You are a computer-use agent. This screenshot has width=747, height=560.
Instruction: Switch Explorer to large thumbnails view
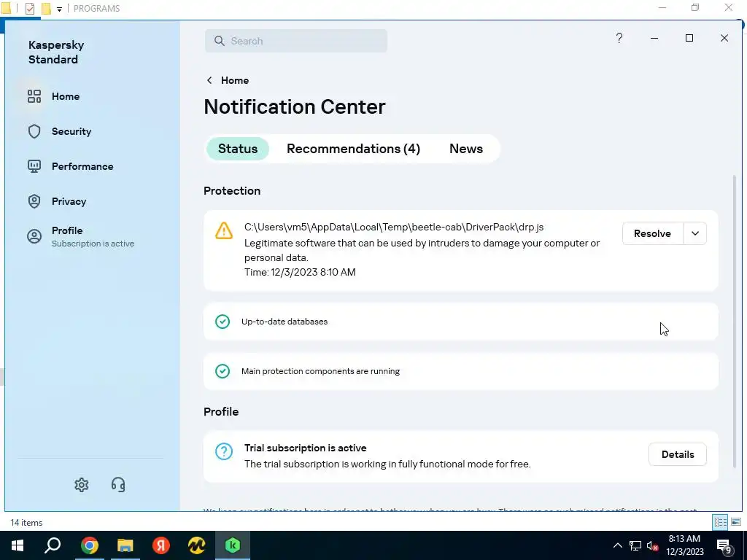[x=735, y=522]
